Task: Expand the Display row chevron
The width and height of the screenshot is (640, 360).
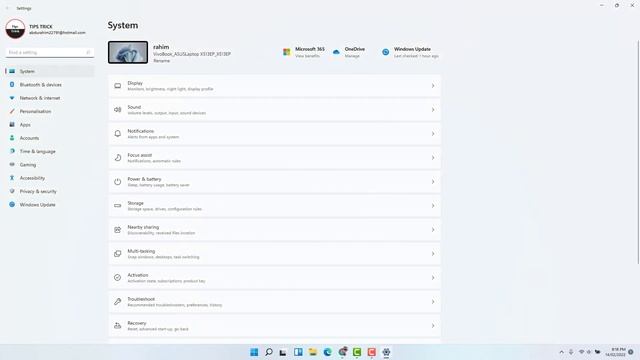Action: [433, 86]
